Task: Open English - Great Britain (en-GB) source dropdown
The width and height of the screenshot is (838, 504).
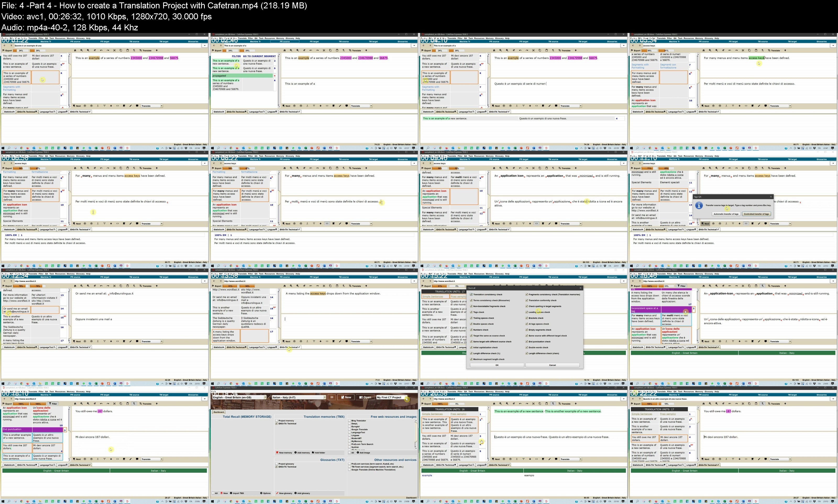Action: click(x=239, y=397)
